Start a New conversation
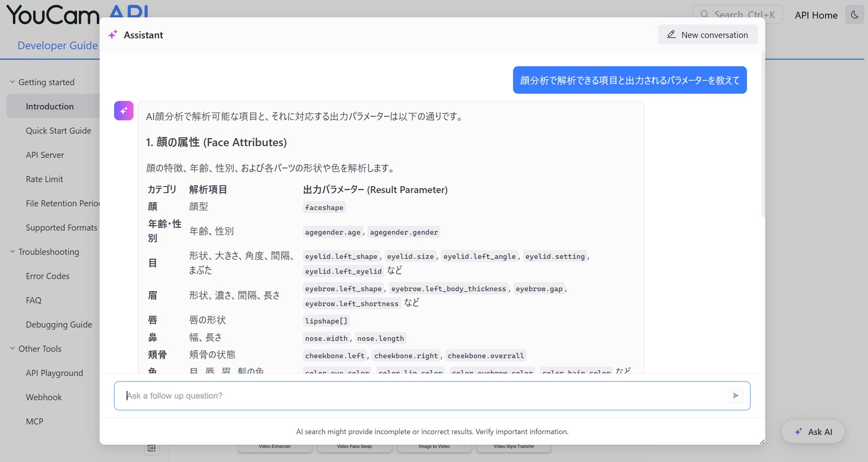 tap(708, 35)
